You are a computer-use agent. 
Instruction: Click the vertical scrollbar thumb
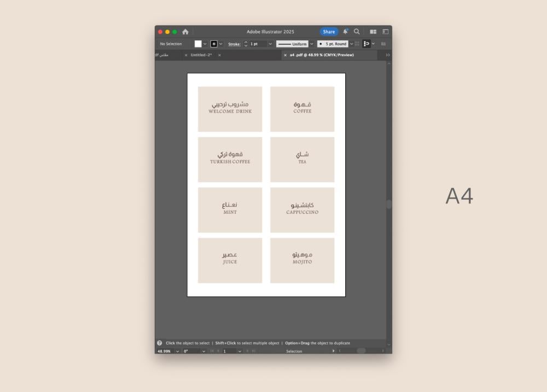389,204
